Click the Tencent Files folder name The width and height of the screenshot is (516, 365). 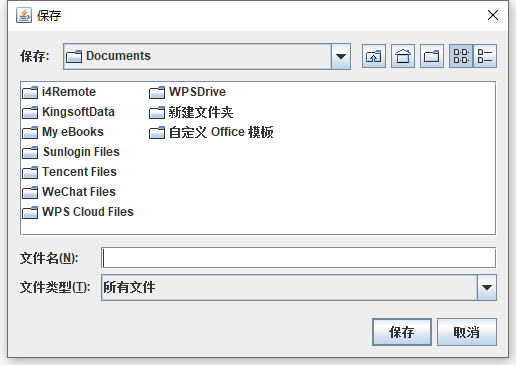(x=79, y=172)
